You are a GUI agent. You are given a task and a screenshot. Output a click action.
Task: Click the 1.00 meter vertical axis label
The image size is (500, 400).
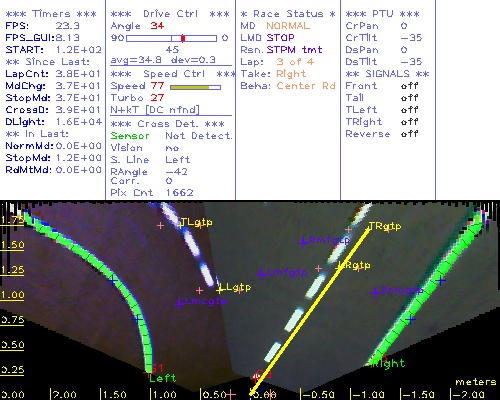click(12, 295)
